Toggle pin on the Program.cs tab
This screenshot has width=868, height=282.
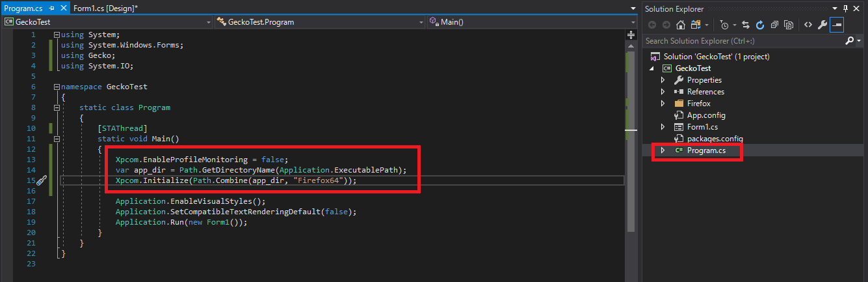point(52,8)
